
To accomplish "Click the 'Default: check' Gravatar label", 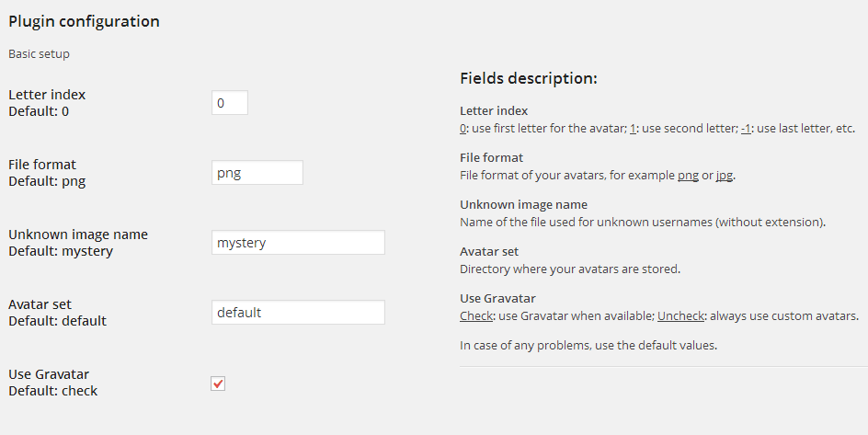I will (x=52, y=391).
